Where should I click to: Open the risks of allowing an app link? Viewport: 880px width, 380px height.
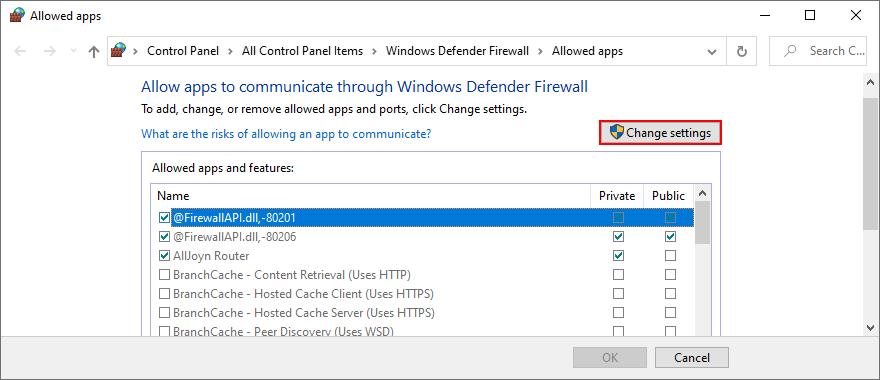point(286,134)
